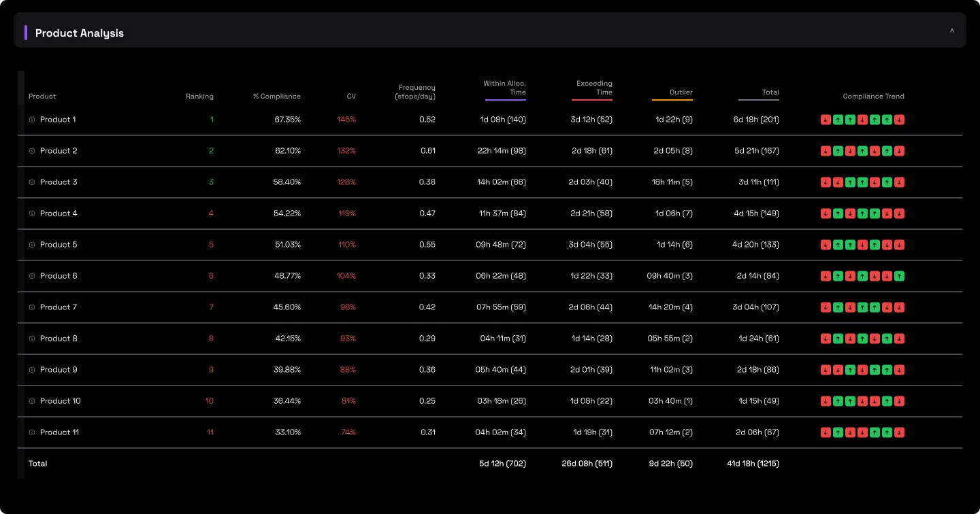Click the info icon beside Product 2
The width and height of the screenshot is (980, 514).
pyautogui.click(x=32, y=151)
